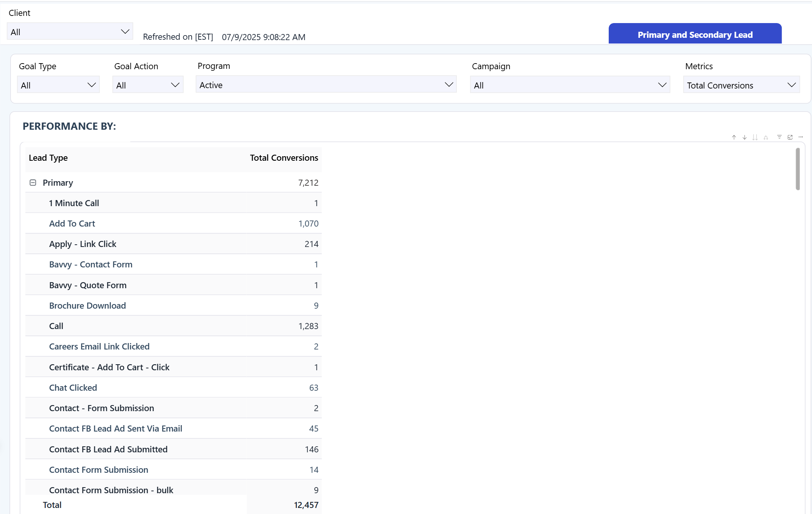
Task: Click the Lead Type column header
Action: click(48, 158)
